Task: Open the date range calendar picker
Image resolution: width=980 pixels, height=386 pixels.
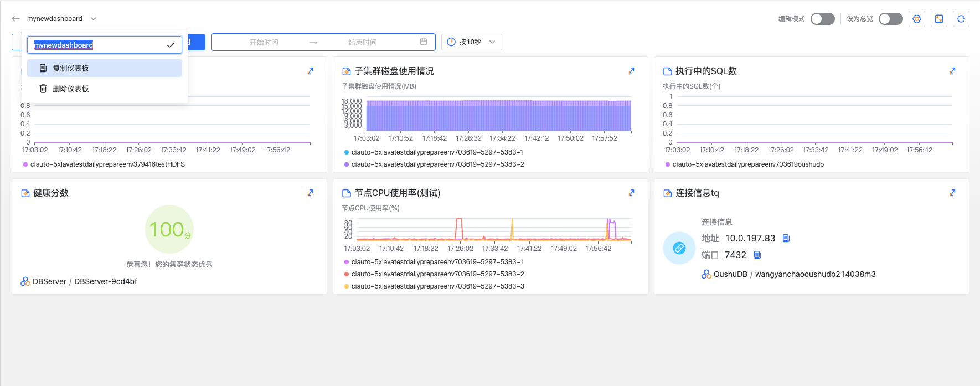Action: [424, 42]
